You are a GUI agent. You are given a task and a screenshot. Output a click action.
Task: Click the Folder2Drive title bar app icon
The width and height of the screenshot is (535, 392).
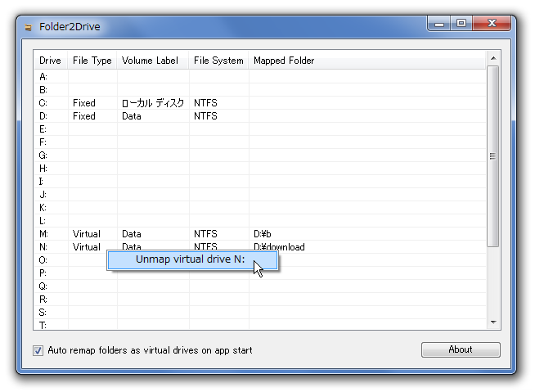(29, 27)
